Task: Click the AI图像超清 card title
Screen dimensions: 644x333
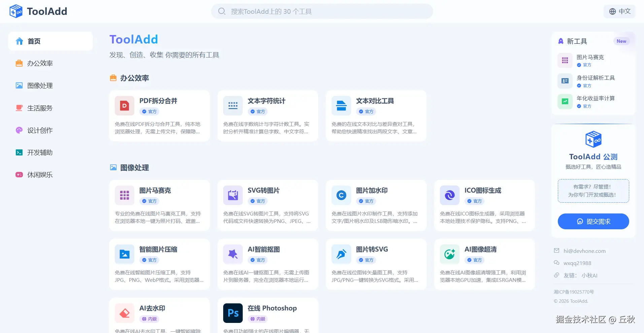Action: pos(481,249)
